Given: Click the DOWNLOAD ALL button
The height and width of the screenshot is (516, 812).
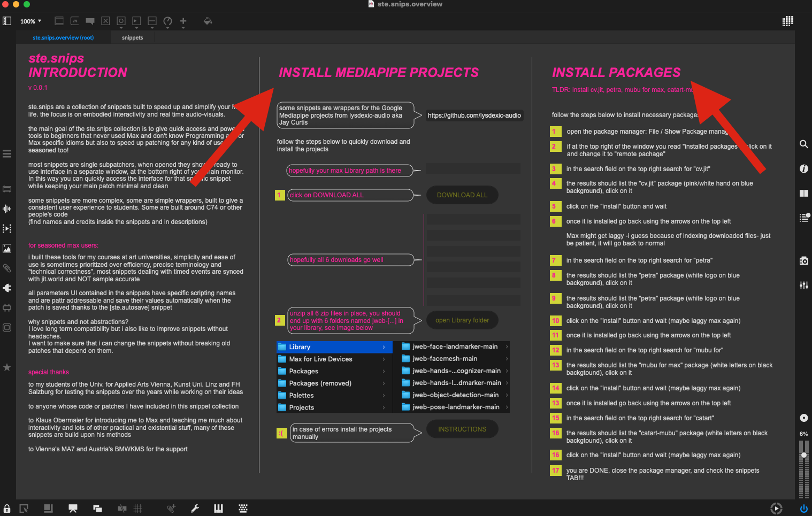Looking at the screenshot, I should pos(462,195).
